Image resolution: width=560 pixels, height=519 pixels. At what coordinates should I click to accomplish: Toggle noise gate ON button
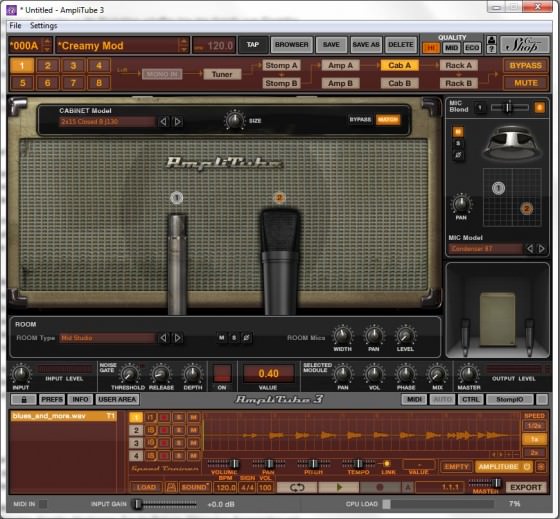tap(222, 374)
